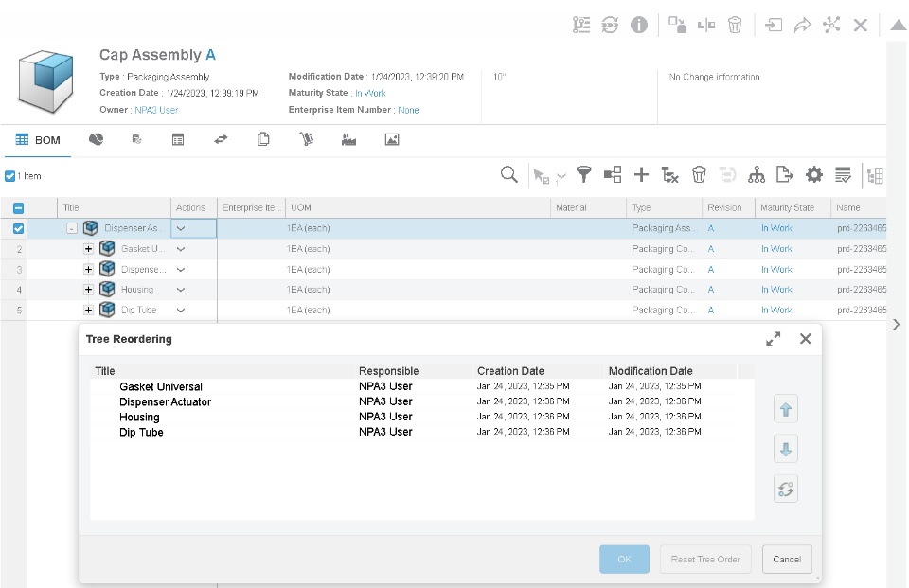Toggle the 1 Item checkbox
This screenshot has height=588, width=909.
pos(9,176)
